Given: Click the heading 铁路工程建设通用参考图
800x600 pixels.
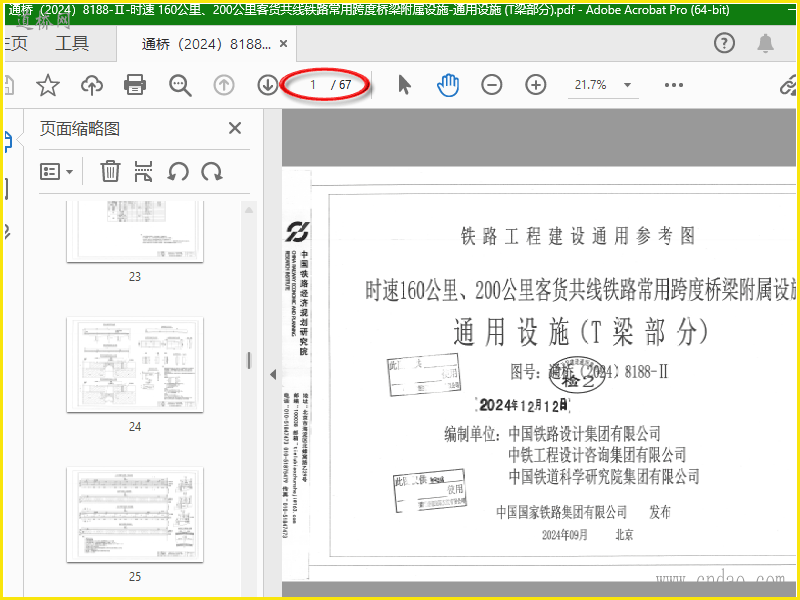Looking at the screenshot, I should (578, 236).
